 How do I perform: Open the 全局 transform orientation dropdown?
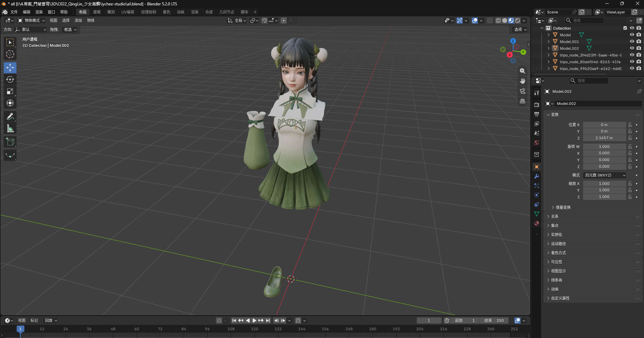tap(237, 21)
